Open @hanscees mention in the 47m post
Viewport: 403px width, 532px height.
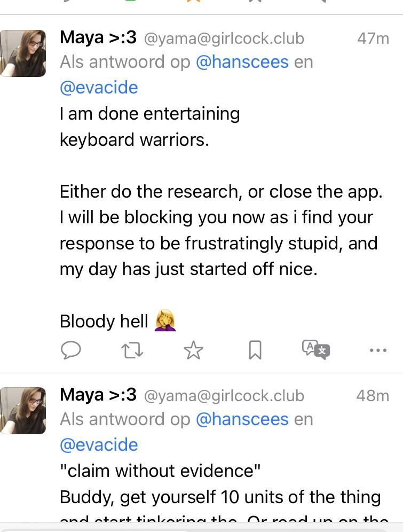tap(242, 62)
